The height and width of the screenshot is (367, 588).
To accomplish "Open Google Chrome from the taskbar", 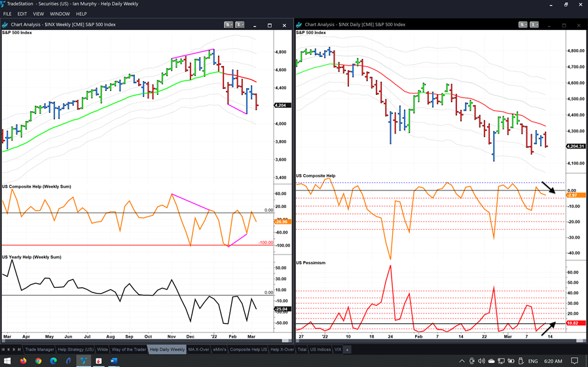I will tap(38, 360).
